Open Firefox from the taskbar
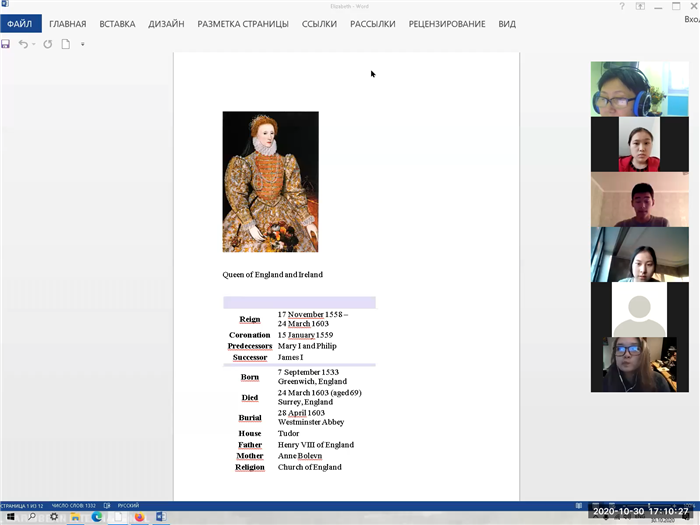Screen dimensions: 700x525 139,517
